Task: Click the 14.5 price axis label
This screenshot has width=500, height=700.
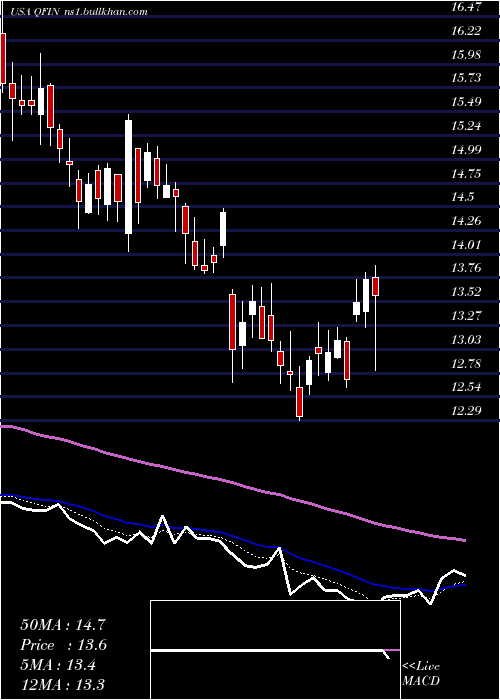Action: (463, 197)
